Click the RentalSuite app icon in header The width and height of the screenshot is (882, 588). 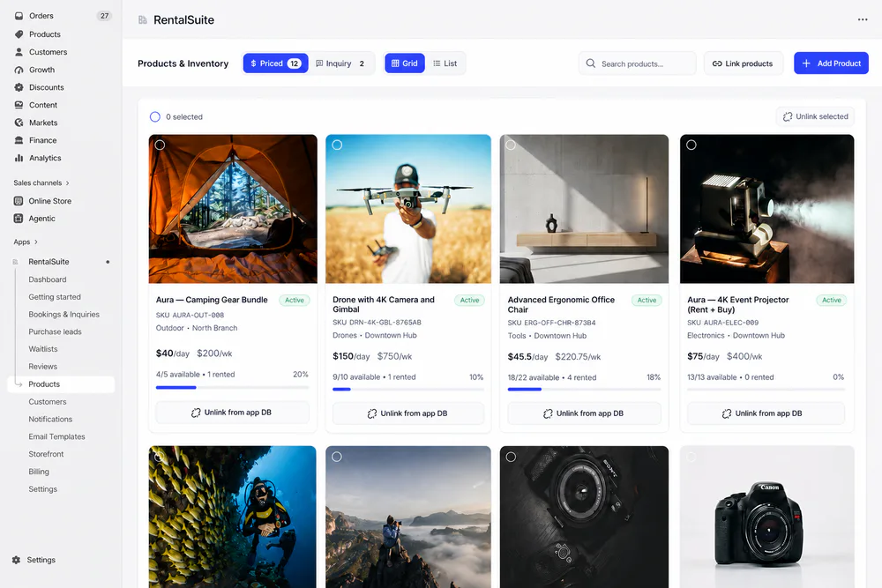143,19
